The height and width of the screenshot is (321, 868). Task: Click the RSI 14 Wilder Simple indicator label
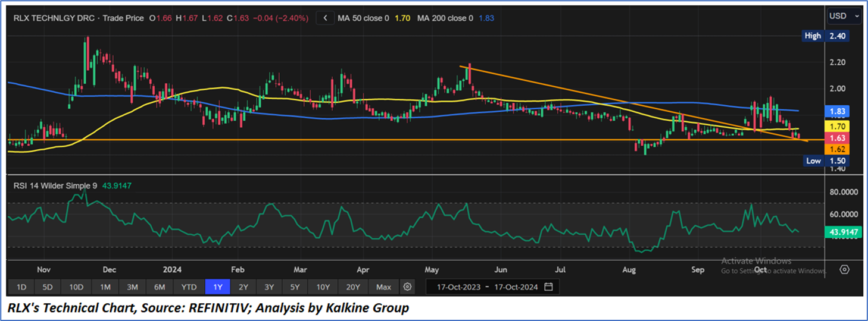click(57, 186)
